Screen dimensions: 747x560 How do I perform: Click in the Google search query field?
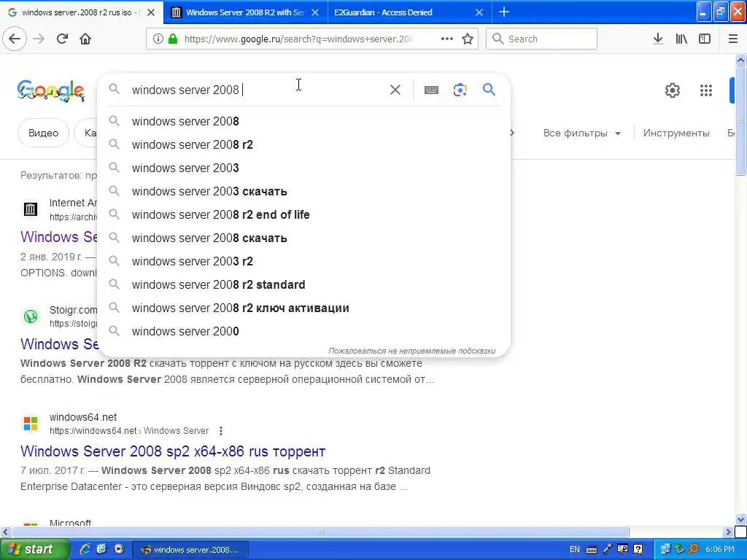[258, 90]
